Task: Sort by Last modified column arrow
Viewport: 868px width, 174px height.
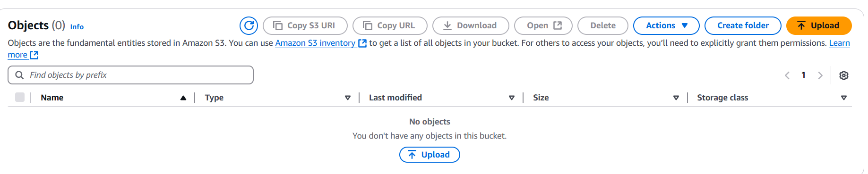Action: (x=512, y=98)
